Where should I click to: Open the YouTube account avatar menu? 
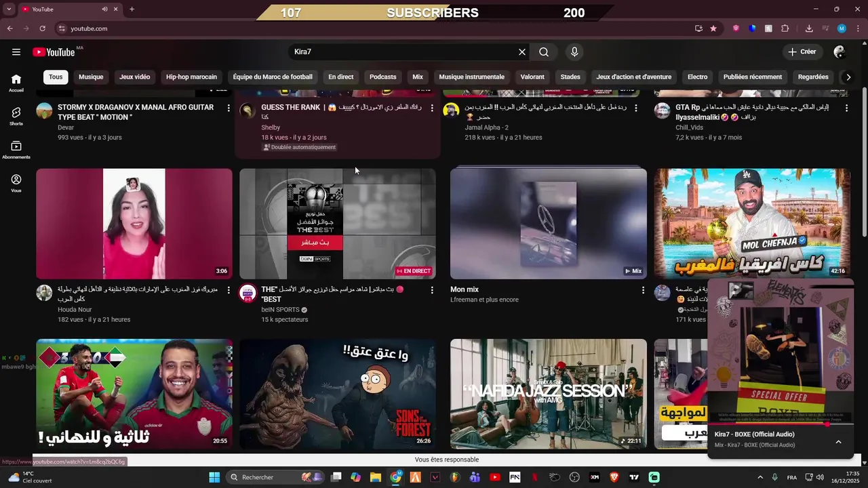[840, 52]
